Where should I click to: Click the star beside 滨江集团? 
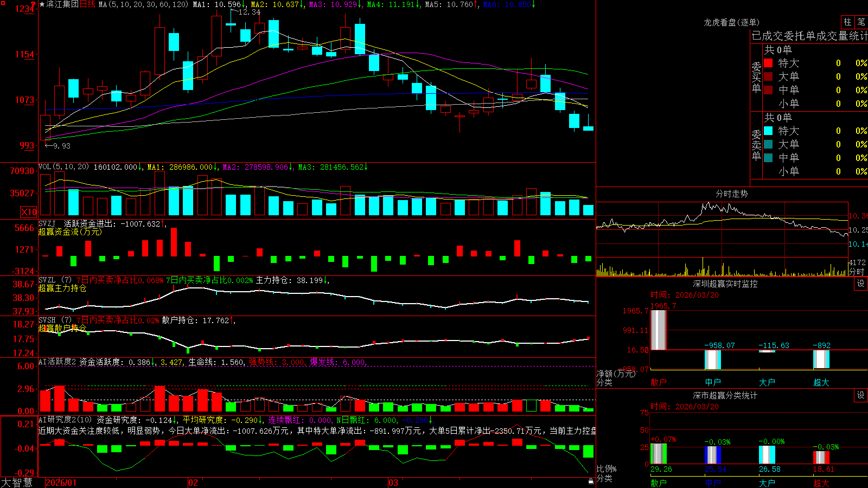[x=42, y=4]
